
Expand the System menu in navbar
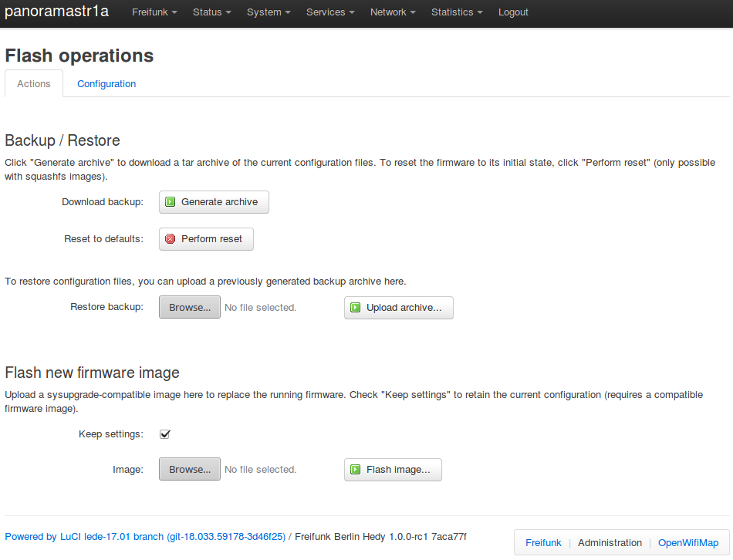click(269, 12)
